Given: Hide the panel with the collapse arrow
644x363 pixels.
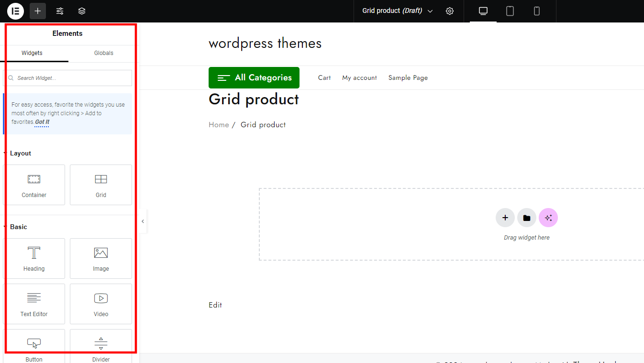Looking at the screenshot, I should pyautogui.click(x=143, y=221).
